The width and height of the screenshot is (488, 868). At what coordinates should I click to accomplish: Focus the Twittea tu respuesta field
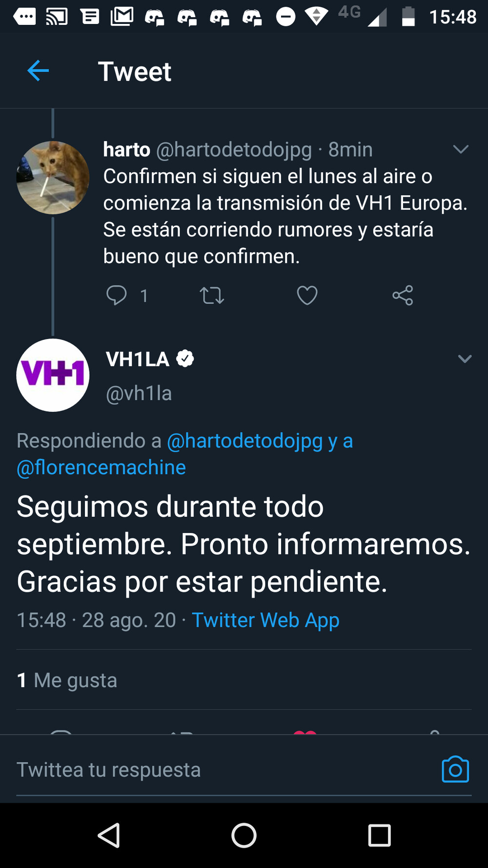coord(224,770)
